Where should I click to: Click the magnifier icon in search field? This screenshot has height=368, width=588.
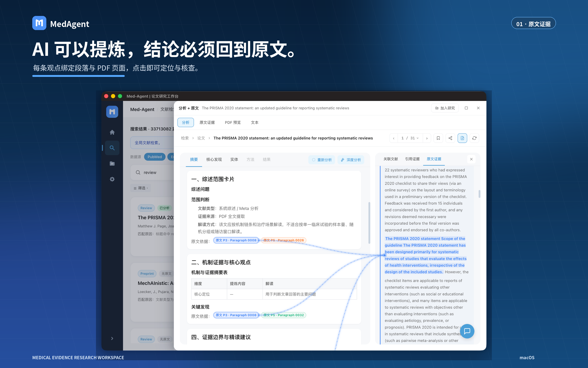[138, 172]
